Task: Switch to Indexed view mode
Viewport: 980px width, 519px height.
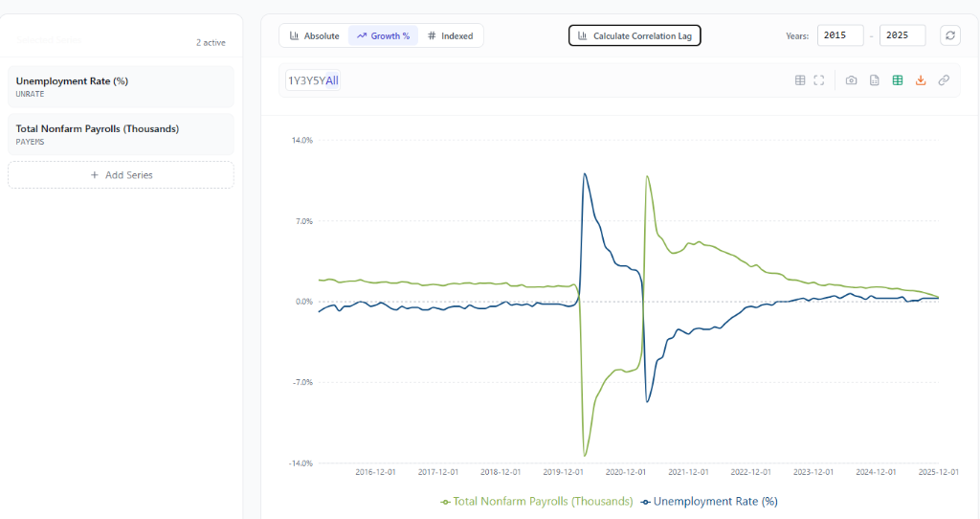Action: tap(450, 35)
